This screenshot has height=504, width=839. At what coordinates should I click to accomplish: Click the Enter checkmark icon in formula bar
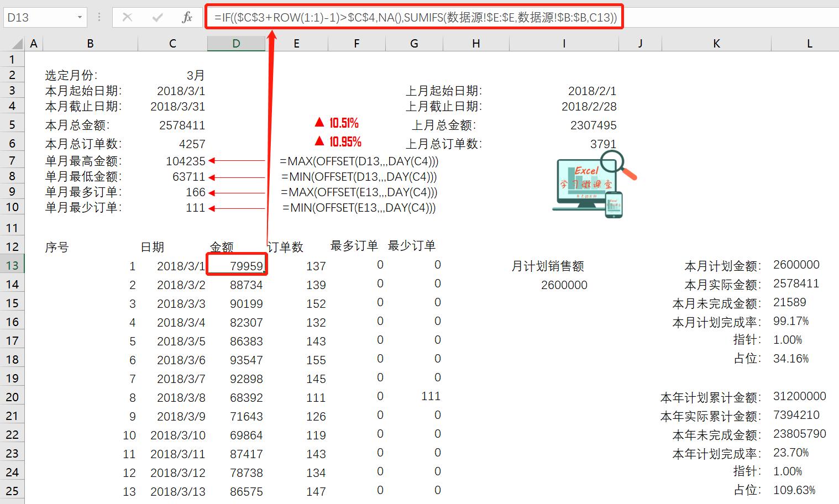158,17
